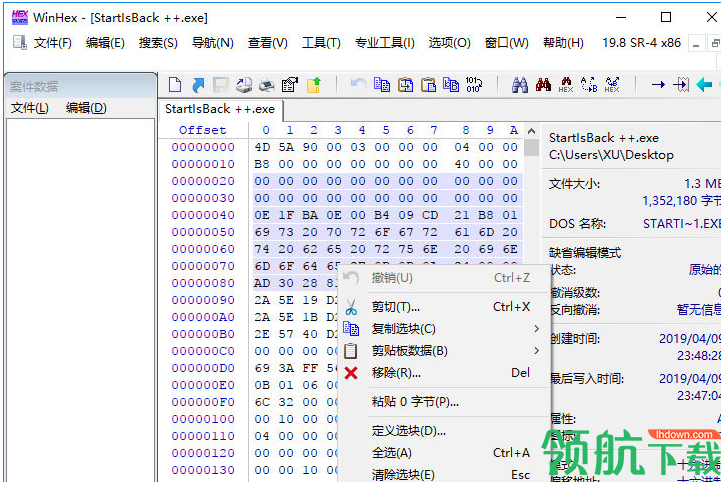Image resolution: width=721 pixels, height=482 pixels.
Task: Click the 缺省编辑模式 label in info panel
Action: tap(584, 252)
